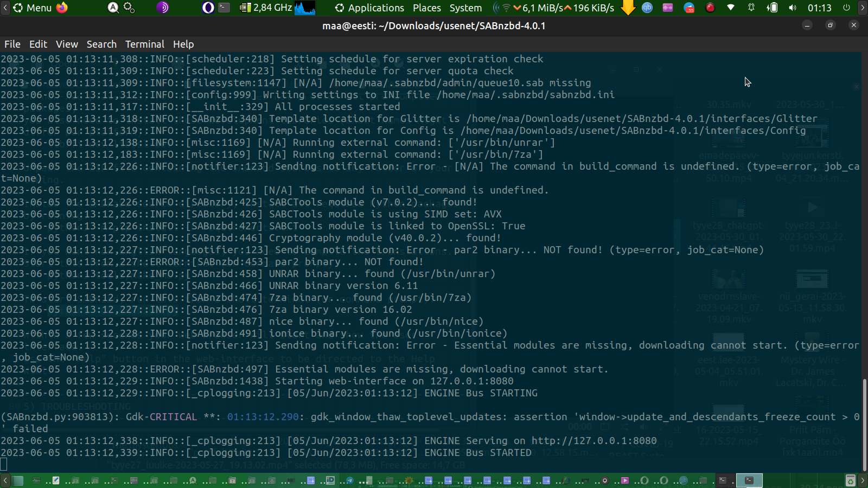Switch to the active terminal taskbar entry
The width and height of the screenshot is (868, 488).
tap(749, 480)
